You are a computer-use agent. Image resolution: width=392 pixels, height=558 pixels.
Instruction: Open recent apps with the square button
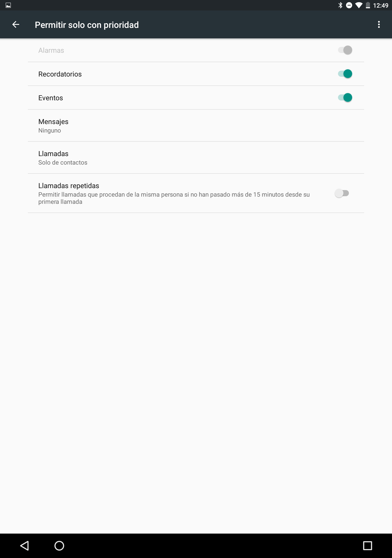367,545
